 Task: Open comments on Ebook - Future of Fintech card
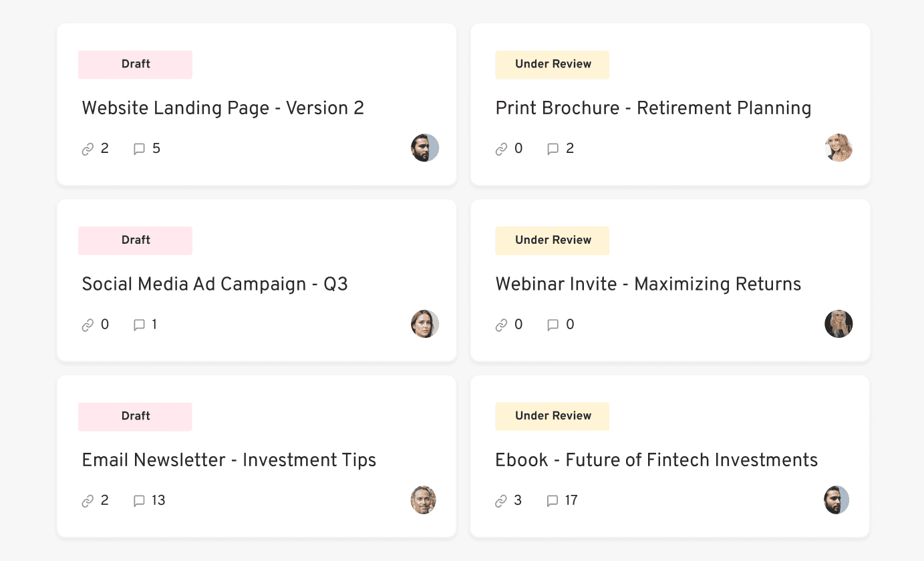(552, 500)
